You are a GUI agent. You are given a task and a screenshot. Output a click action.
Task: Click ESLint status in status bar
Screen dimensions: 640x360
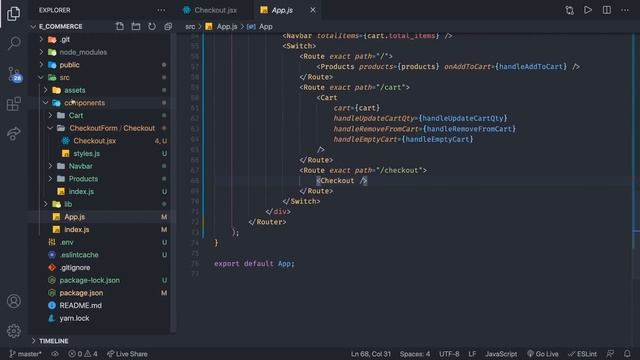582,353
